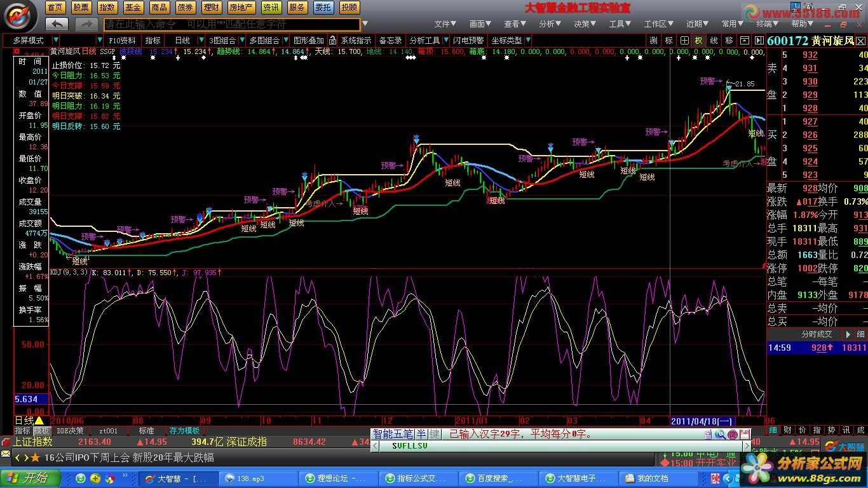Click the collapse panel up-arrow box icon
The image size is (868, 488).
click(743, 40)
